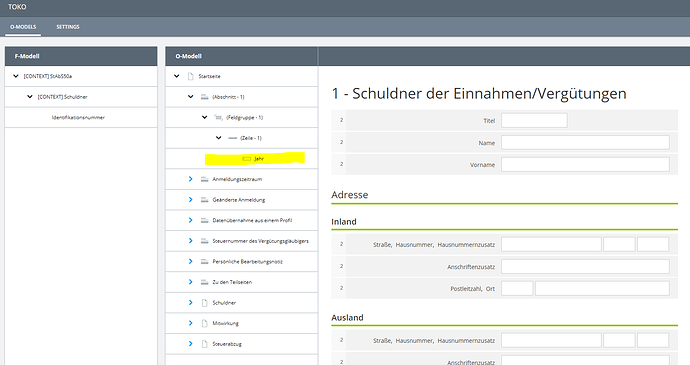690x365 pixels.
Task: Click the Schuldner page icon
Action: [204, 302]
